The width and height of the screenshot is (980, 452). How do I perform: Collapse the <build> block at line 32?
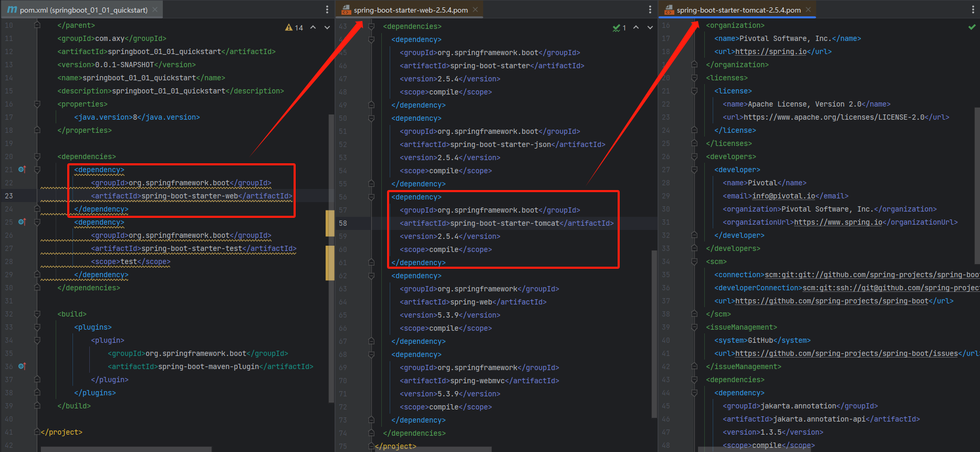coord(37,314)
